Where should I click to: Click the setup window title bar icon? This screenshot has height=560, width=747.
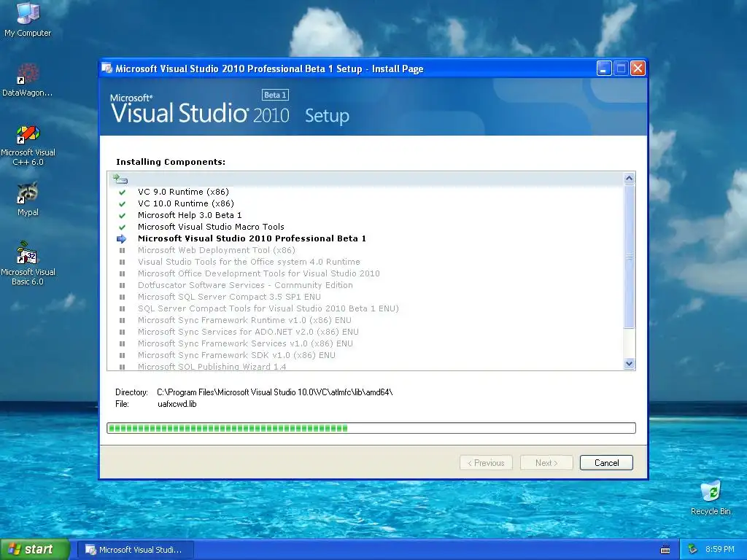(x=107, y=69)
